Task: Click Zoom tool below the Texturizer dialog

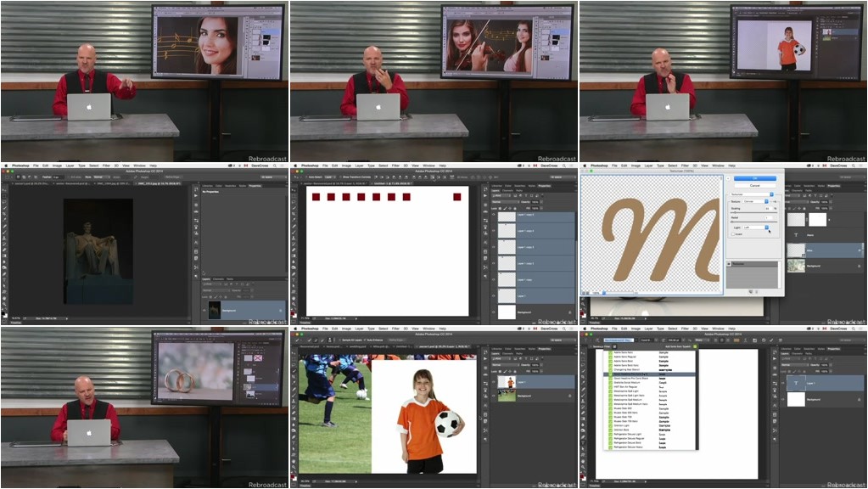Action: [583, 303]
